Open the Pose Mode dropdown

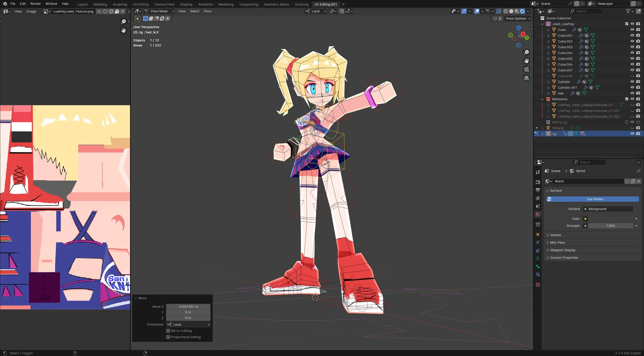tap(159, 11)
